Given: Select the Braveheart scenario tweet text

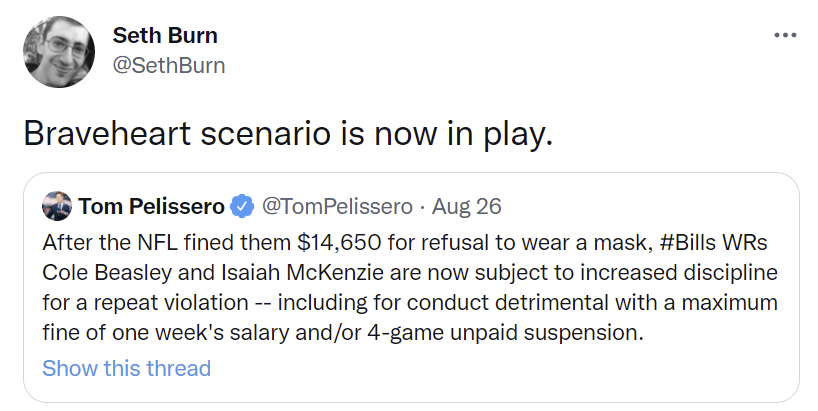Looking at the screenshot, I should (287, 134).
